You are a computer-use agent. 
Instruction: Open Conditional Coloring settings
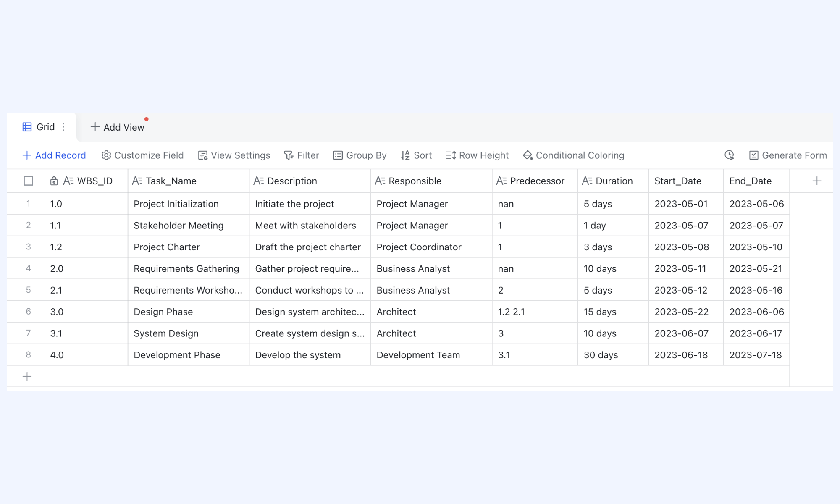[x=574, y=155]
